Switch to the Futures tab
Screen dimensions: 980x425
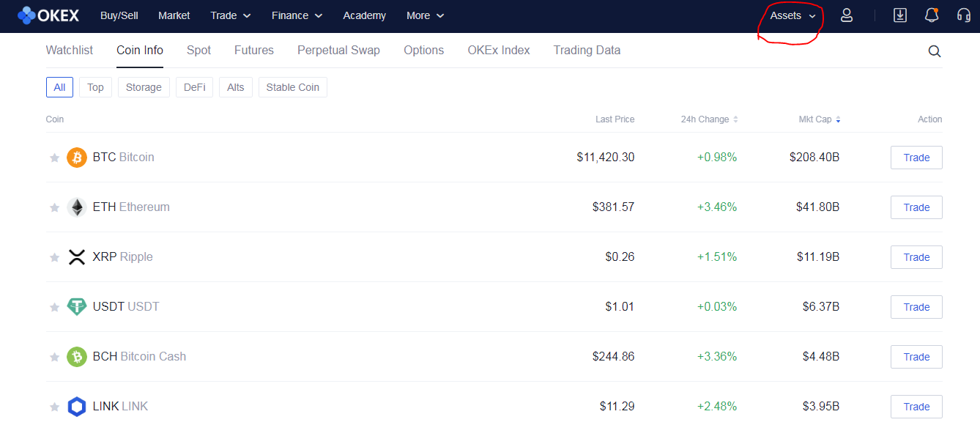[254, 51]
